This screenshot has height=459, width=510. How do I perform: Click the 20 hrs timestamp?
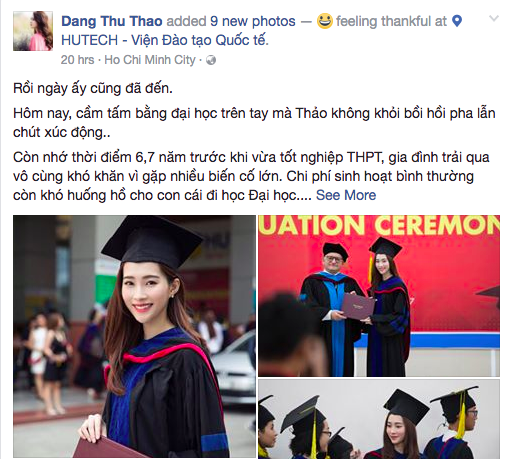click(77, 60)
